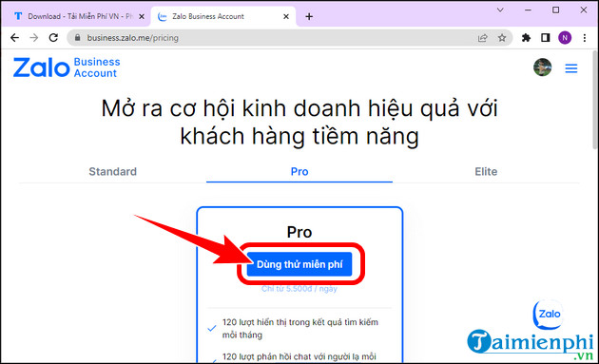Click the Dùng thử miễn phí button
Image resolution: width=599 pixels, height=364 pixels.
click(299, 264)
